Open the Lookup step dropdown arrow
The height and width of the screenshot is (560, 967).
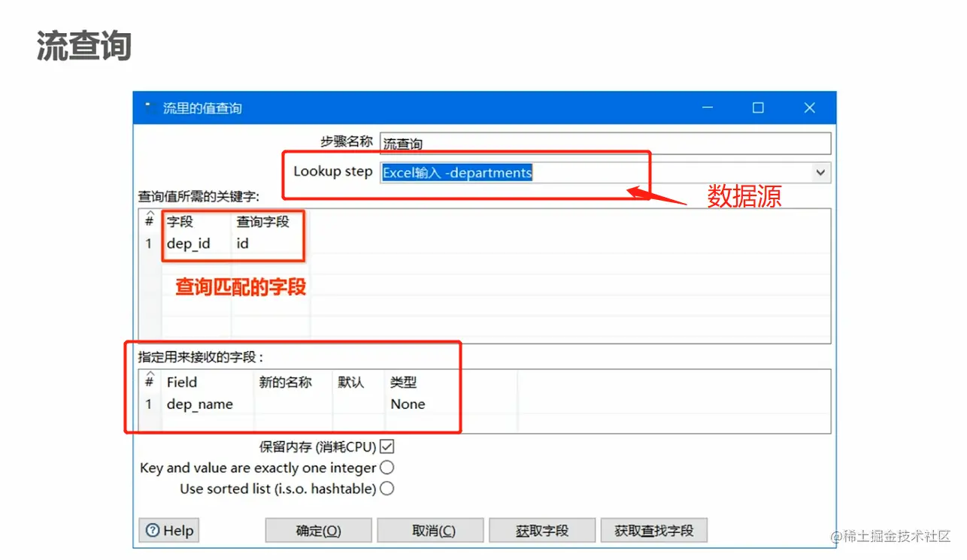tap(820, 172)
